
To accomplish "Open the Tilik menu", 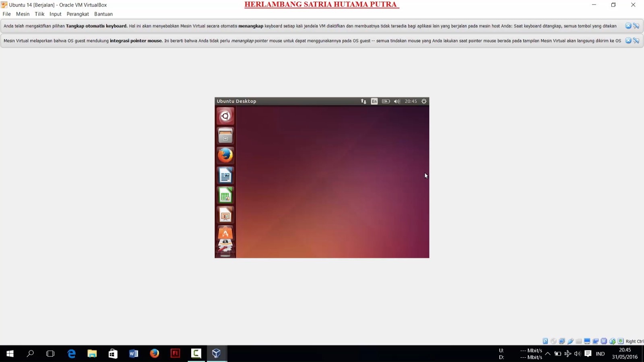I will coord(39,14).
